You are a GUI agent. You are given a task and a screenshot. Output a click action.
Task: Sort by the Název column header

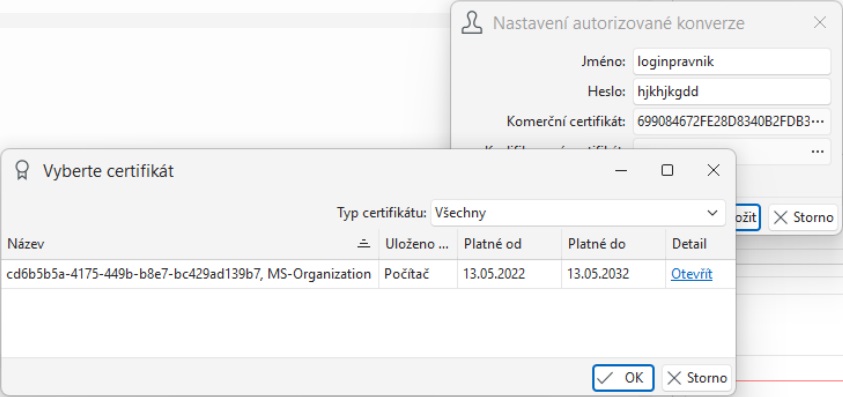point(190,244)
